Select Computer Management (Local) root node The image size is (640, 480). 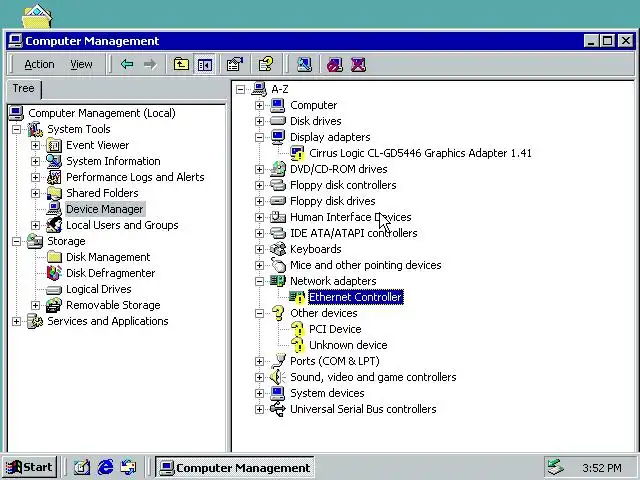102,113
